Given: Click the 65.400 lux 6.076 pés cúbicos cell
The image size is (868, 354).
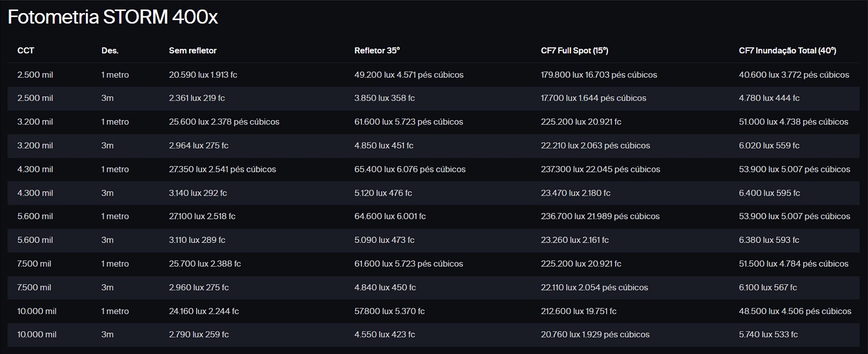Looking at the screenshot, I should 410,169.
